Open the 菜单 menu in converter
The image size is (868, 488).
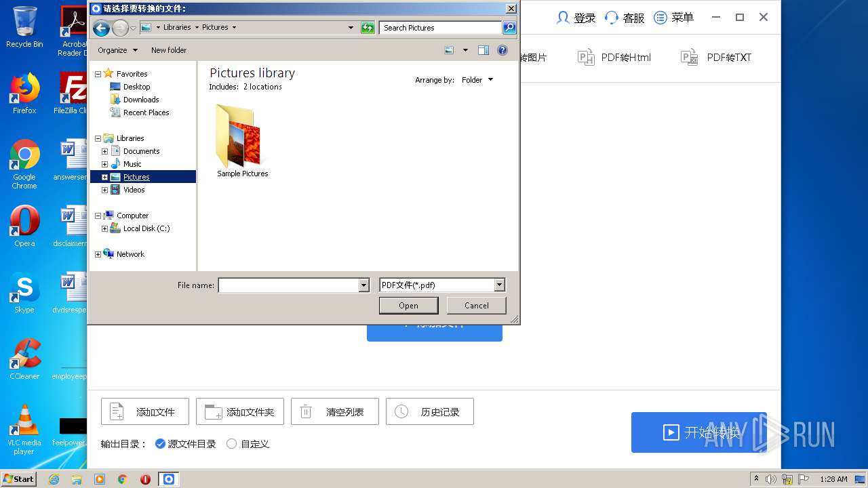pos(673,18)
